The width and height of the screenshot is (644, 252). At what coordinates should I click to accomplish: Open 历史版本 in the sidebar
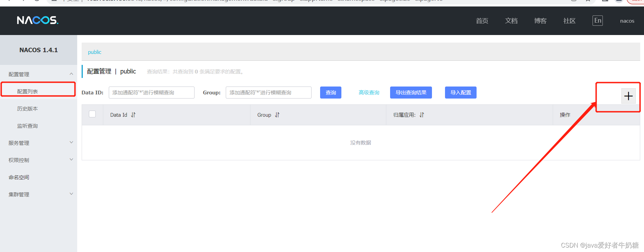click(27, 108)
